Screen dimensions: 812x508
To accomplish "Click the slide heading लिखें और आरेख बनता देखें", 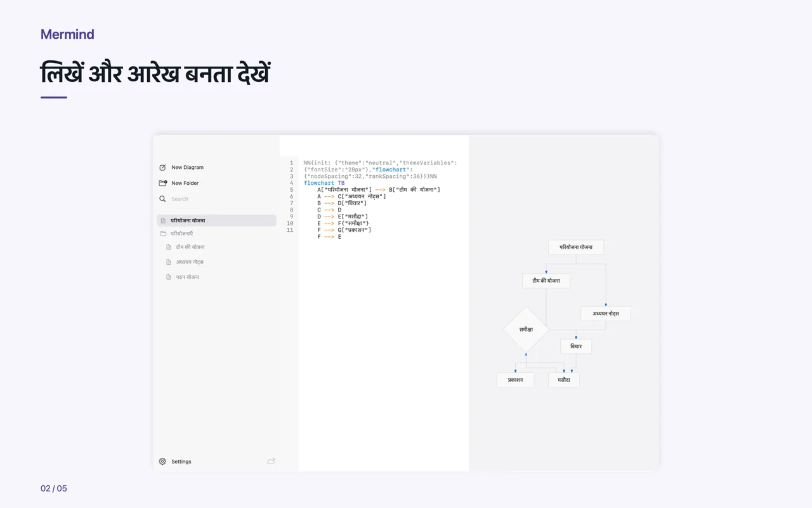I will [155, 74].
